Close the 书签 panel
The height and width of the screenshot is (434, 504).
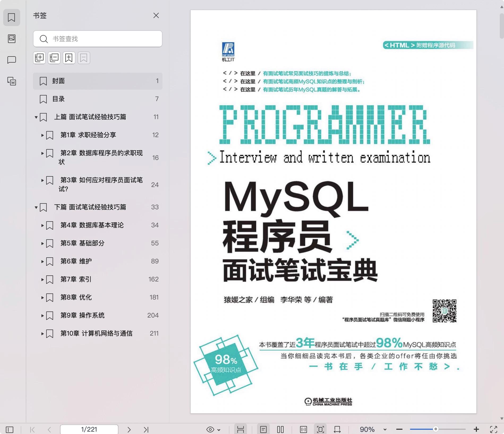pyautogui.click(x=156, y=16)
